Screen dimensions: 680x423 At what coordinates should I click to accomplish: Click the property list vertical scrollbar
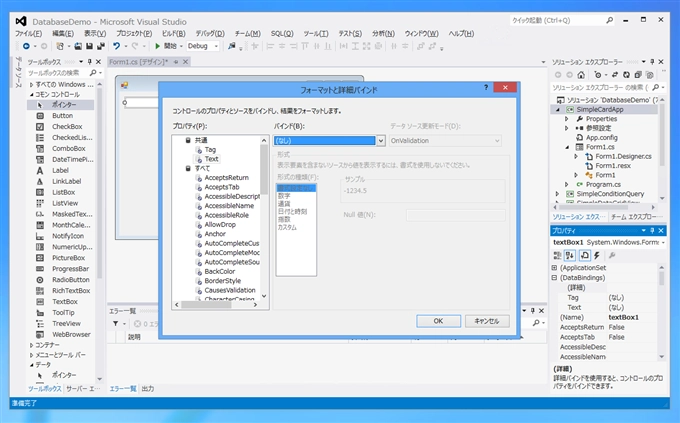point(264,218)
